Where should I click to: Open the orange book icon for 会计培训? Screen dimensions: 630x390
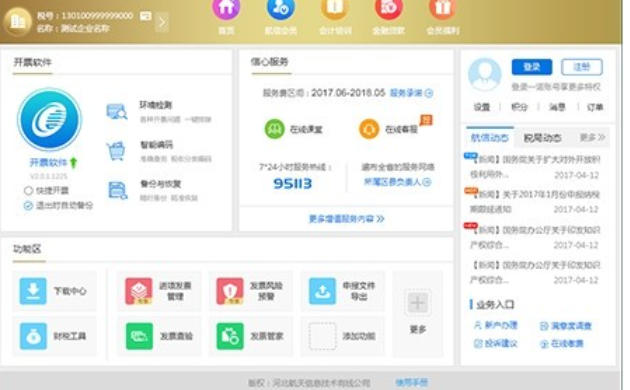334,8
